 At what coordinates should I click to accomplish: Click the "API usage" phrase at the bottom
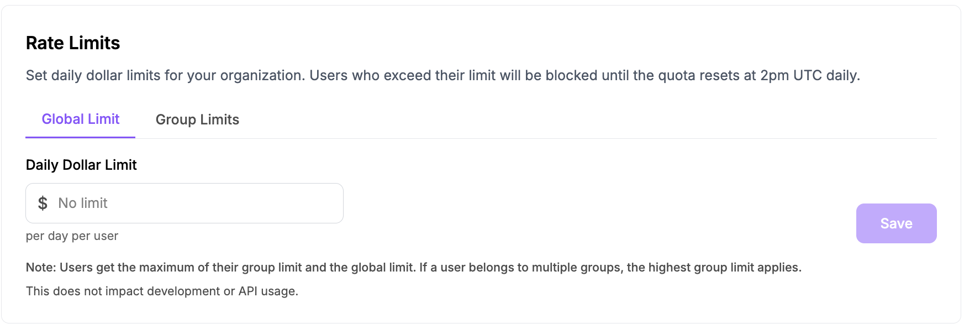268,291
